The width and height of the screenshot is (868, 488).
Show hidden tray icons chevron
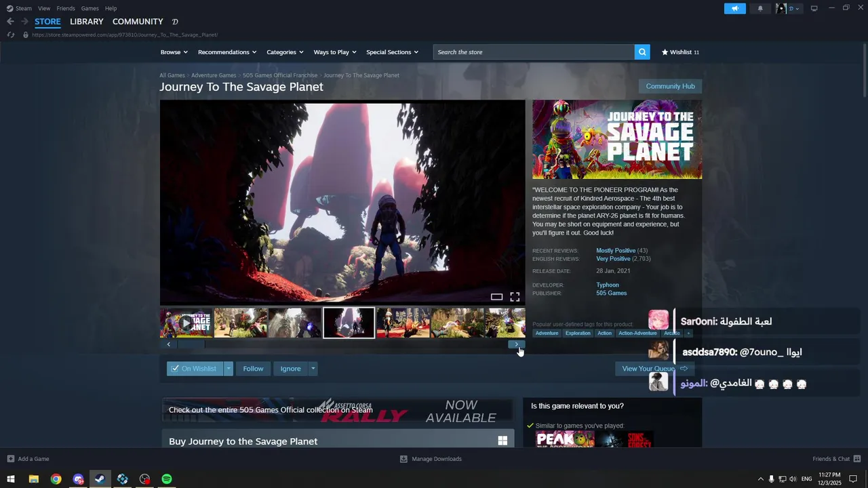(x=760, y=479)
